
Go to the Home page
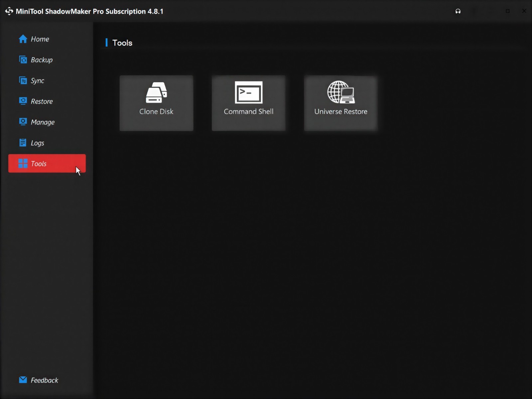pyautogui.click(x=47, y=39)
